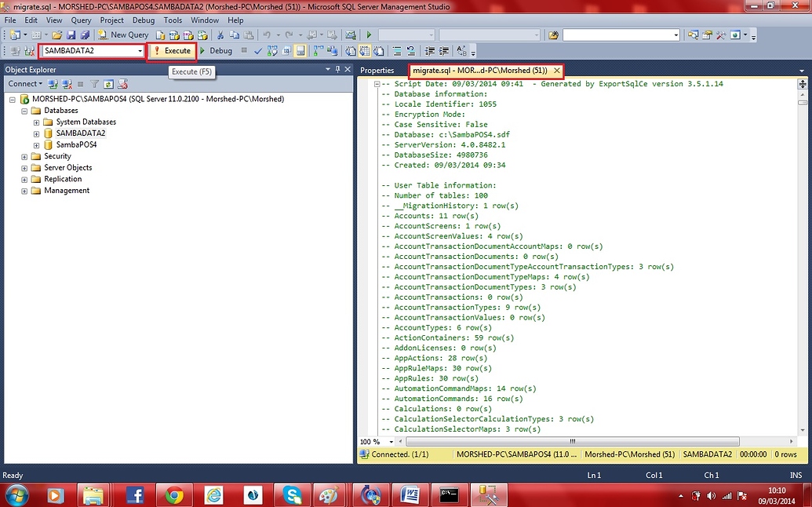Open a New Query window
Image resolution: width=812 pixels, height=507 pixels.
click(x=130, y=35)
